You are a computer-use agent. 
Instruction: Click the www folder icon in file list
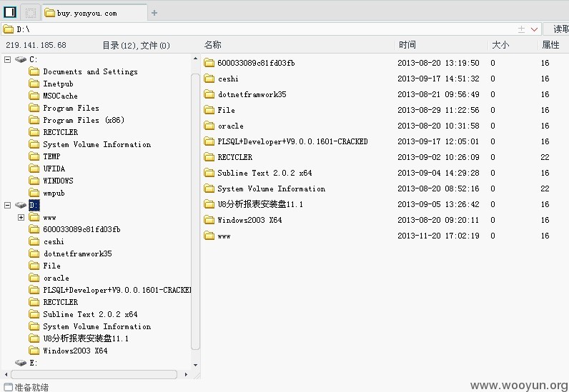click(209, 236)
